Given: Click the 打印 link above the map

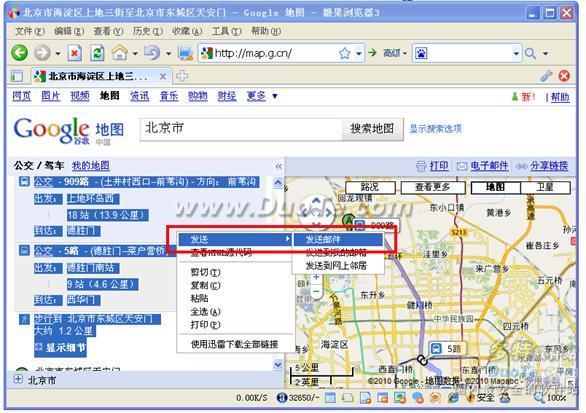Looking at the screenshot, I should point(439,166).
